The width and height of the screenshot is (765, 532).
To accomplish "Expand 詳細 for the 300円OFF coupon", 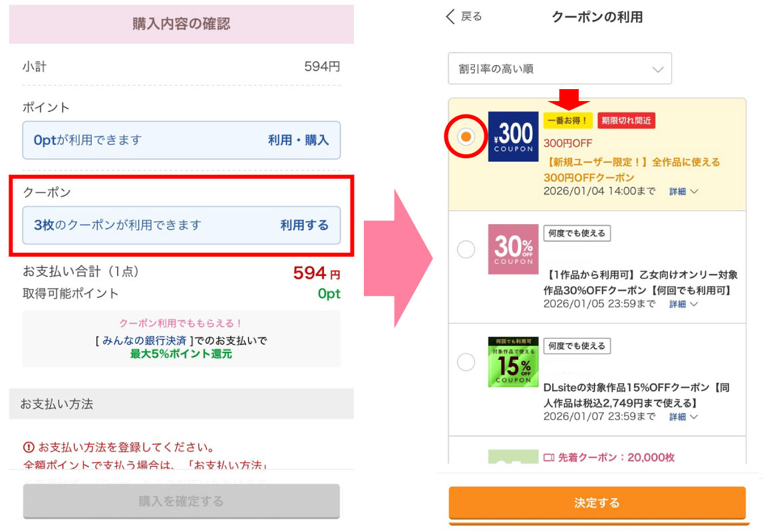I will coord(683,192).
